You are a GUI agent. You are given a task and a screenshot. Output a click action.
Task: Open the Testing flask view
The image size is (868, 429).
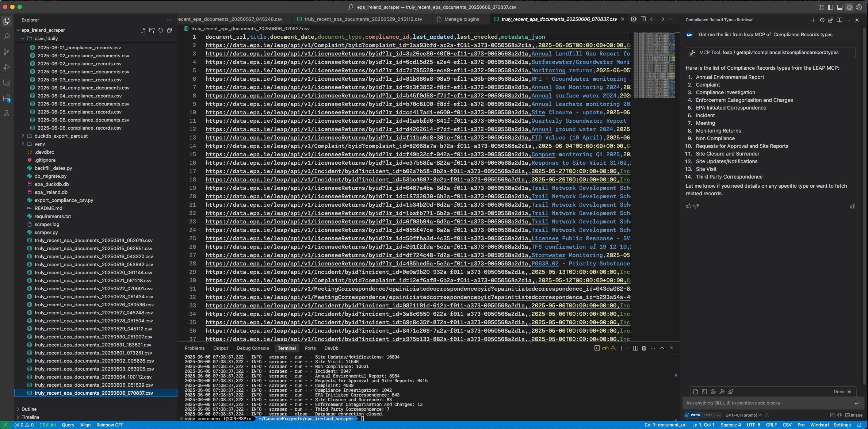pos(7,114)
